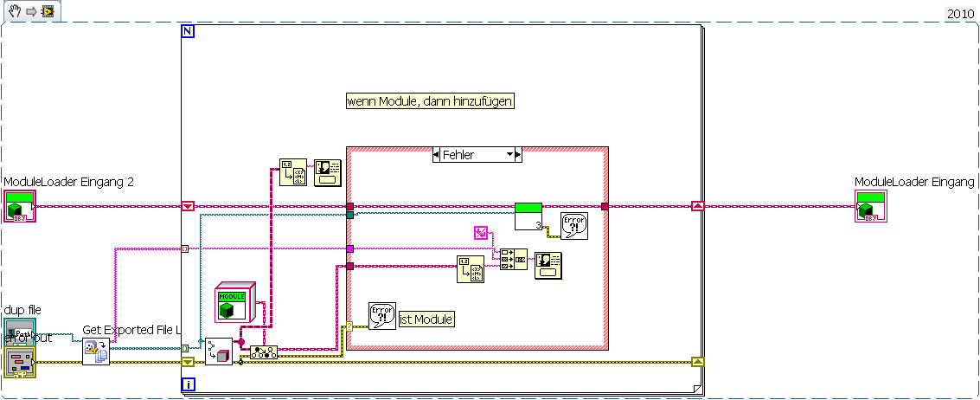Click the ist Module label
The width and height of the screenshot is (980, 400).
[427, 319]
